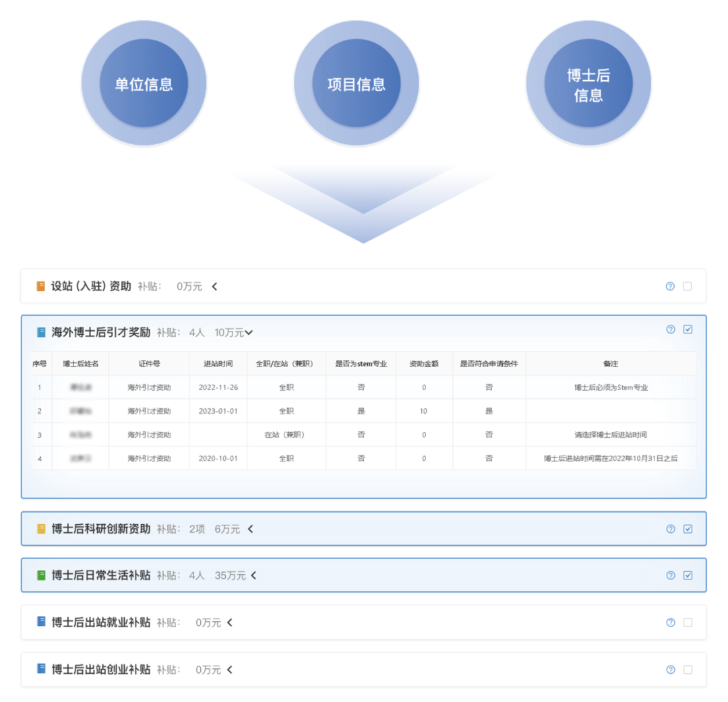Uncheck the 博士后日常生活补贴 checkbox
This screenshot has width=728, height=702.
coord(688,575)
